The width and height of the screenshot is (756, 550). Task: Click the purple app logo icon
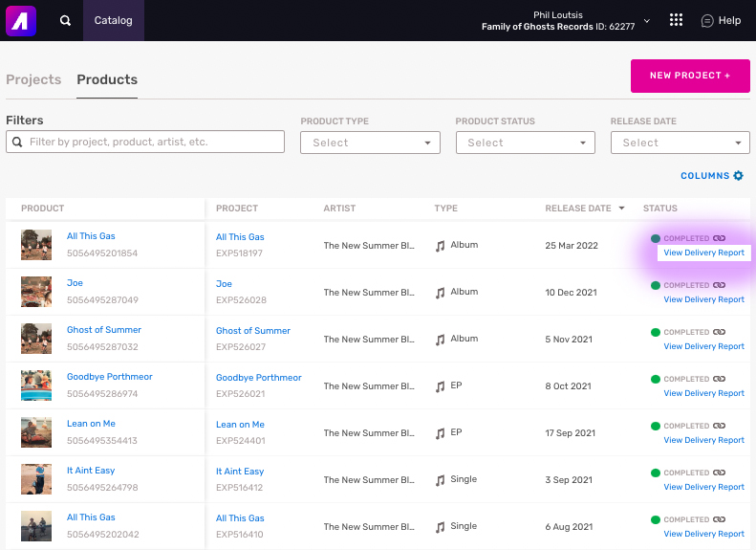click(21, 20)
